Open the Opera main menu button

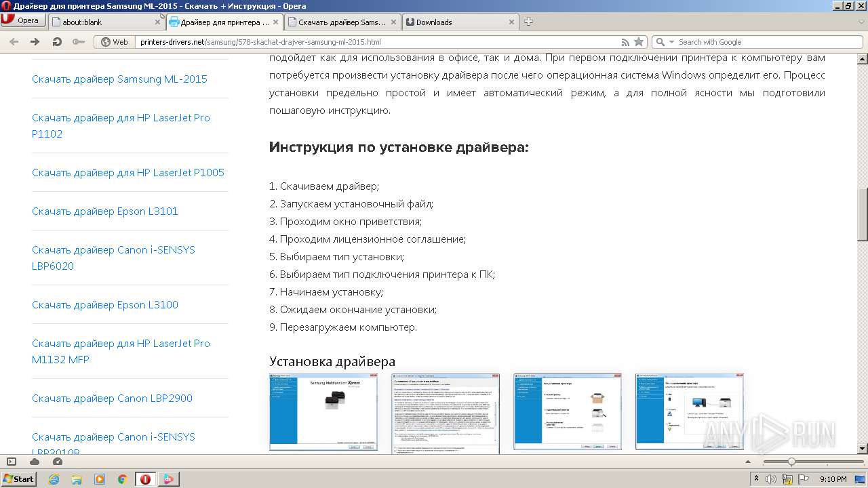pos(22,20)
